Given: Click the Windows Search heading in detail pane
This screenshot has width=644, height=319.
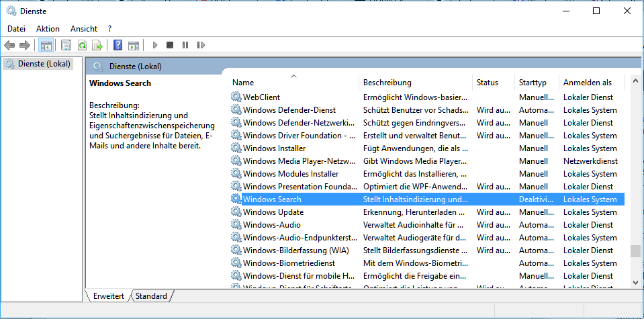Looking at the screenshot, I should [x=120, y=83].
